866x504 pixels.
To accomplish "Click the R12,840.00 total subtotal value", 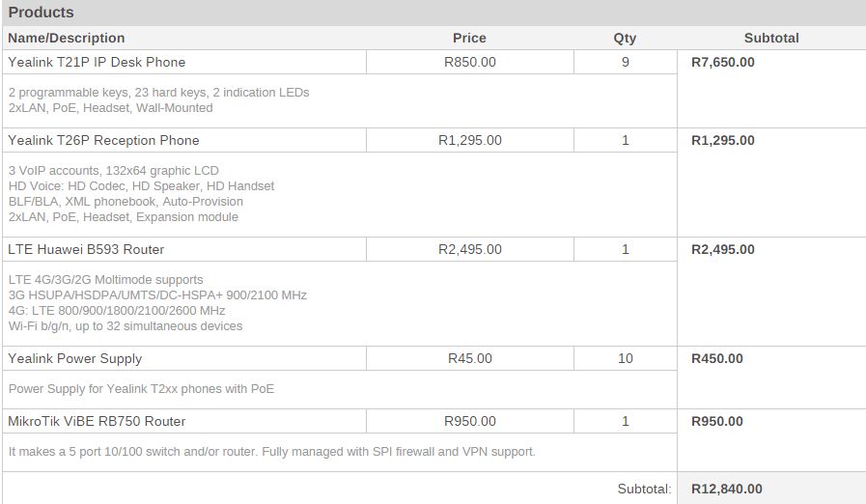I will click(x=726, y=489).
